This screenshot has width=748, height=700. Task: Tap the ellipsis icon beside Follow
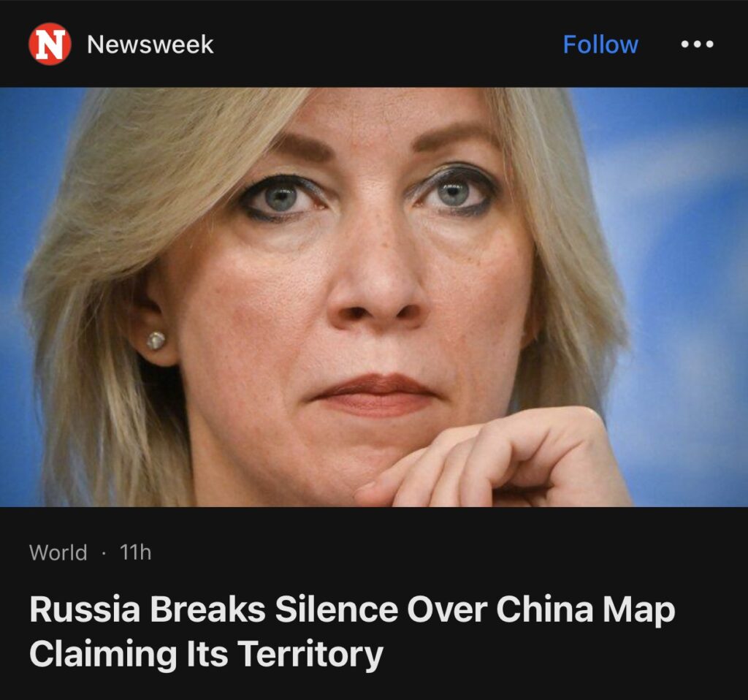pyautogui.click(x=698, y=45)
